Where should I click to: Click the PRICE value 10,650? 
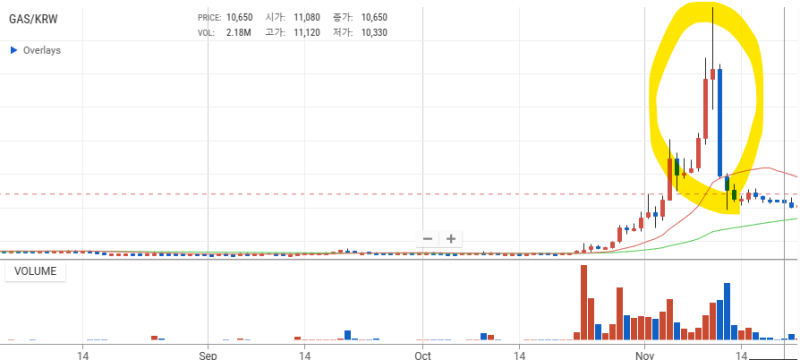click(239, 17)
